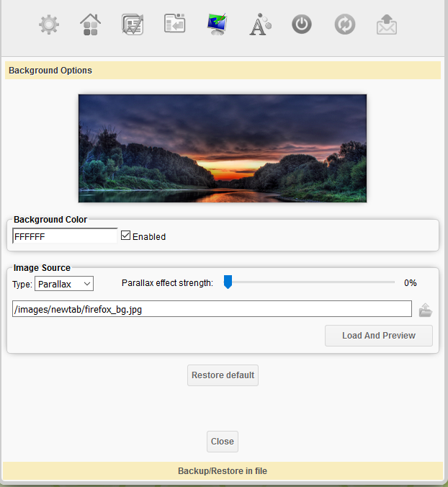The height and width of the screenshot is (487, 448).
Task: Click the Close button
Action: [222, 442]
